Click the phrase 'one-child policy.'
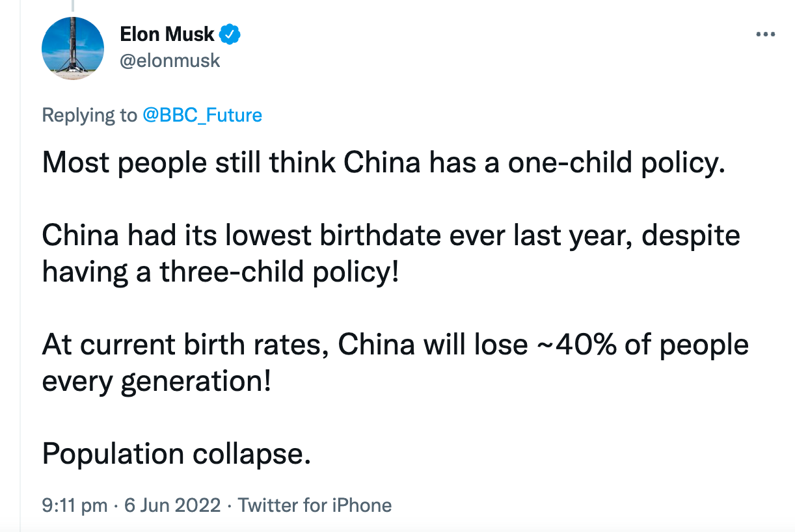This screenshot has width=795, height=532. [x=616, y=163]
